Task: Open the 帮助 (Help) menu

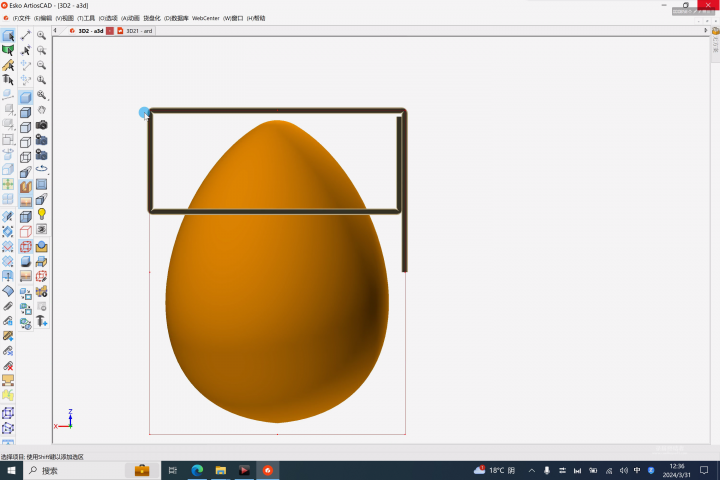Action: (x=258, y=18)
